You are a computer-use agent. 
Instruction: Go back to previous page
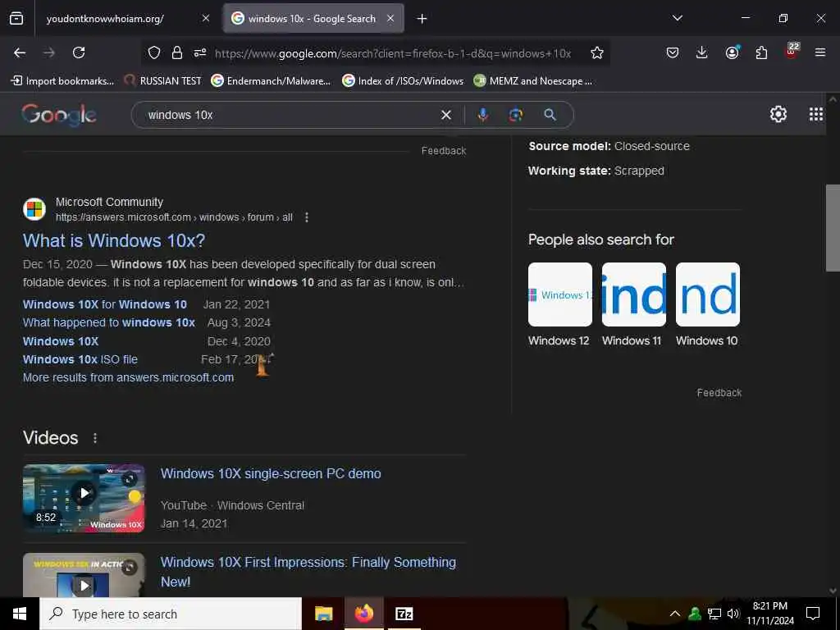(20, 52)
